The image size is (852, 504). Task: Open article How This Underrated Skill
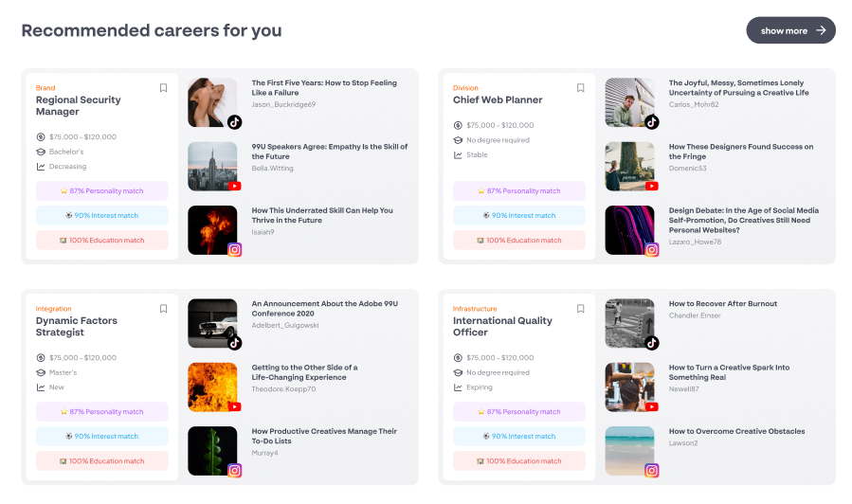click(x=322, y=216)
